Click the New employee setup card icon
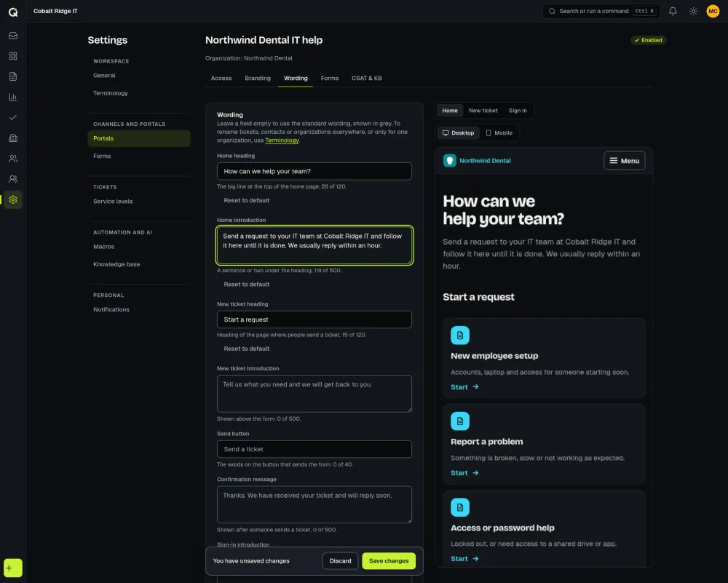Screen dimensions: 728x583 (459, 335)
